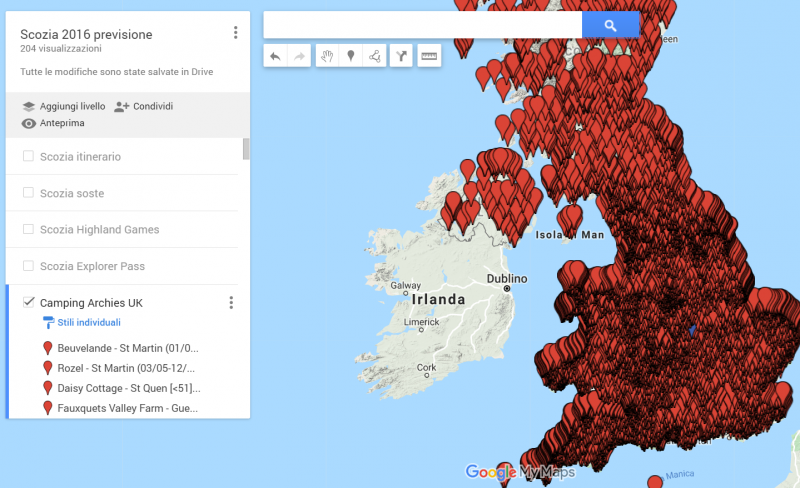Open the map options three-dot menu
The image size is (800, 488).
pos(235,33)
